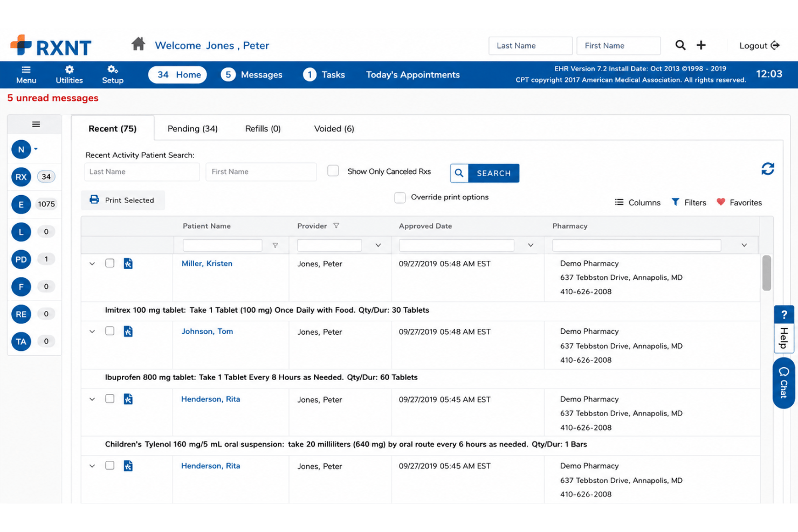The width and height of the screenshot is (798, 532).
Task: Click the L sidebar circle icon
Action: point(21,232)
